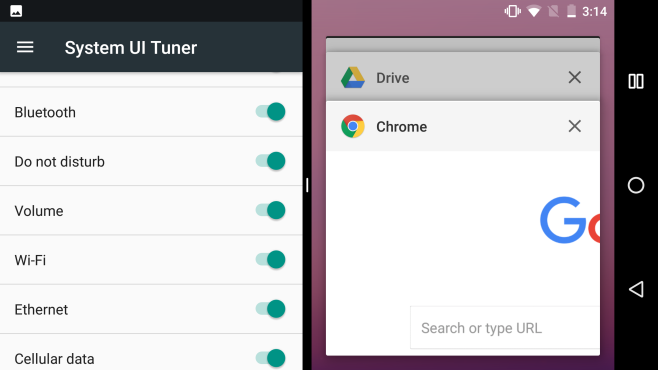Select the Ethernet row label
This screenshot has width=658, height=370.
coord(41,310)
